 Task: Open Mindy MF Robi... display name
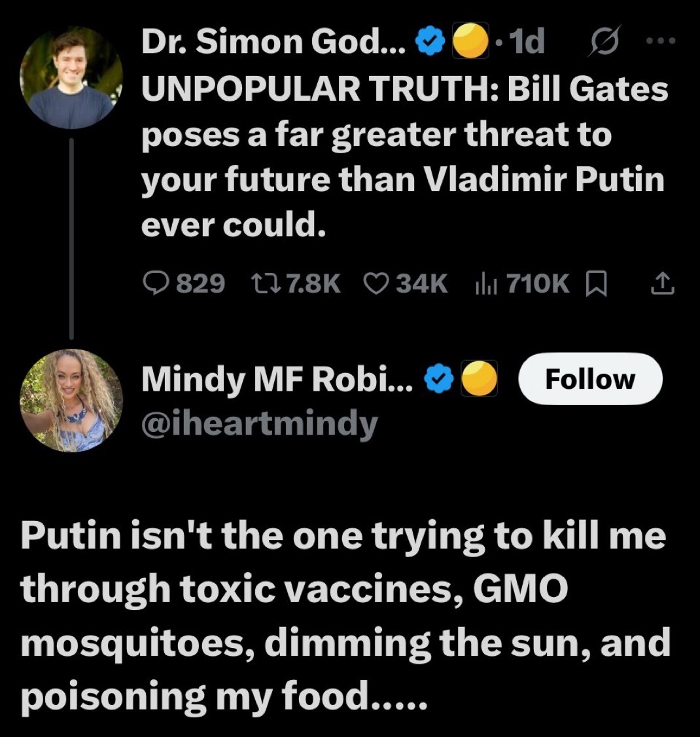(x=277, y=380)
